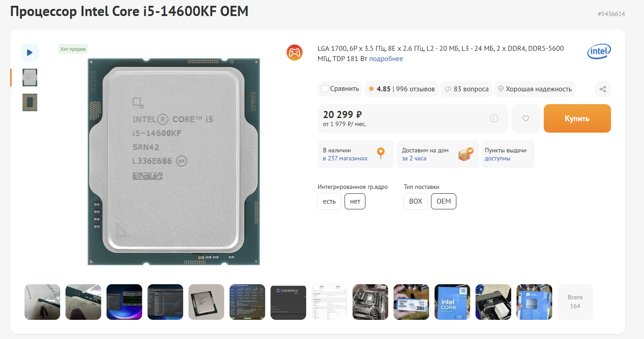
Task: Click the share icon
Action: point(603,89)
